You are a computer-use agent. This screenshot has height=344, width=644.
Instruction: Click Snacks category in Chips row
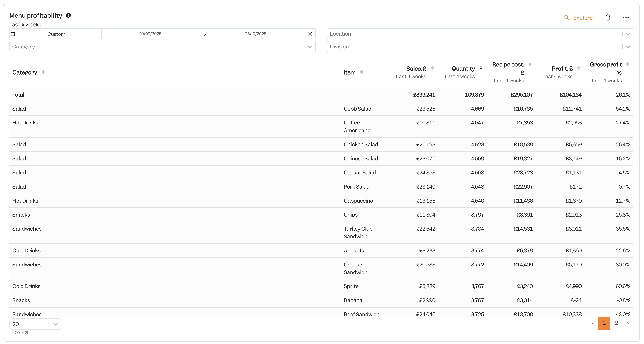[21, 214]
